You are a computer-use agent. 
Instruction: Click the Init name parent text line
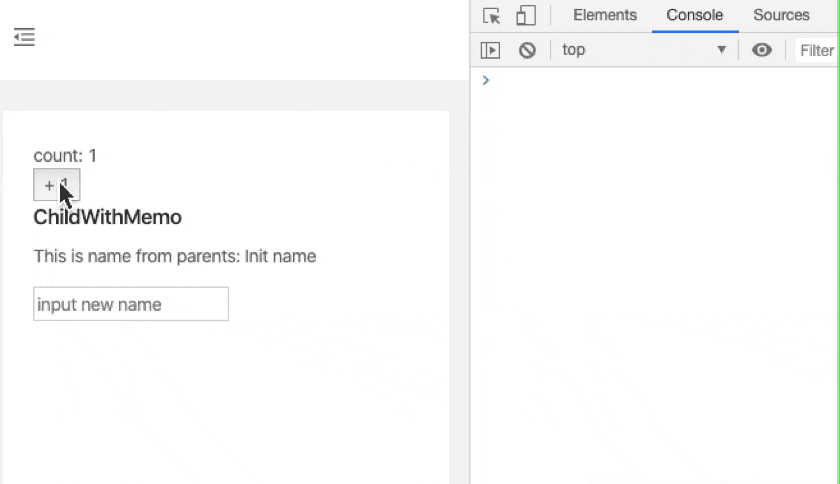coord(175,256)
